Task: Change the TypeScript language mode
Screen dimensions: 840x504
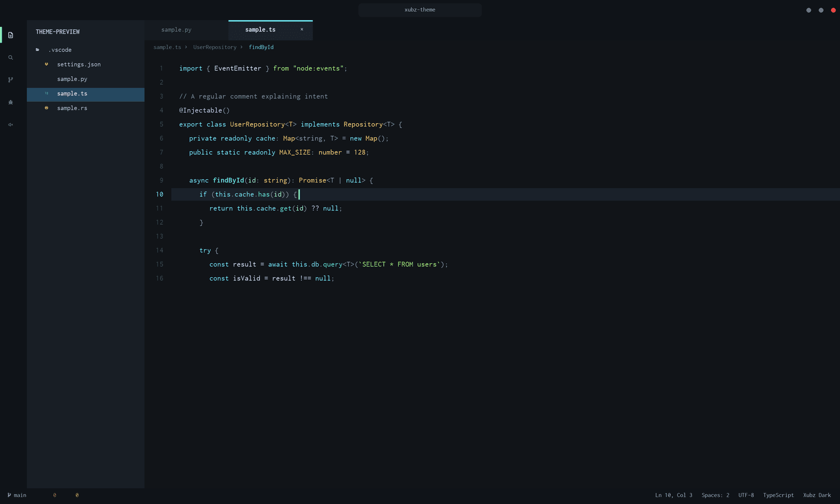Action: [x=778, y=495]
